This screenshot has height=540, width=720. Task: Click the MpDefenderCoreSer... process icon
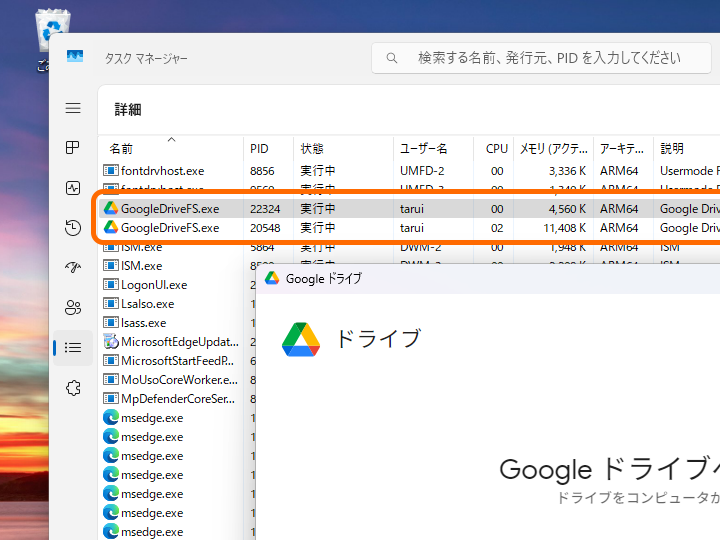(111, 399)
